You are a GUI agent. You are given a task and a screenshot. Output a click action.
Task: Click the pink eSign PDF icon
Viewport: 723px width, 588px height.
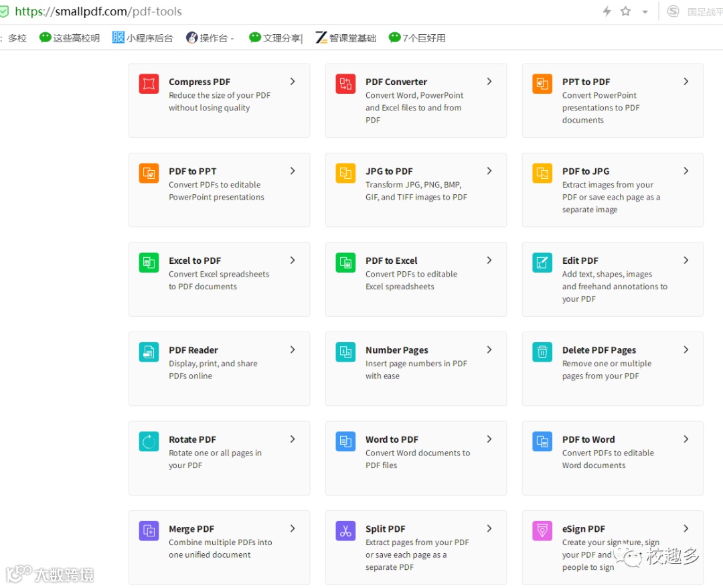[x=542, y=531]
